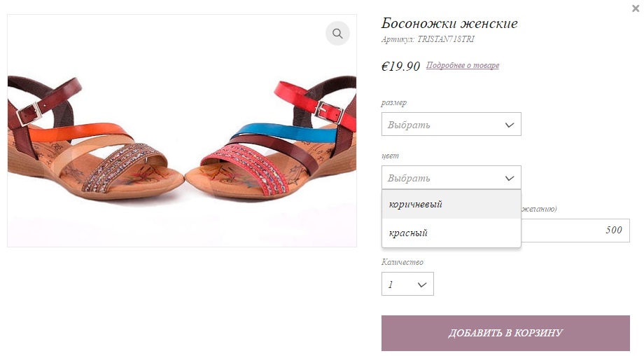Click the €19.90 price text
This screenshot has width=644, height=356.
(x=400, y=67)
